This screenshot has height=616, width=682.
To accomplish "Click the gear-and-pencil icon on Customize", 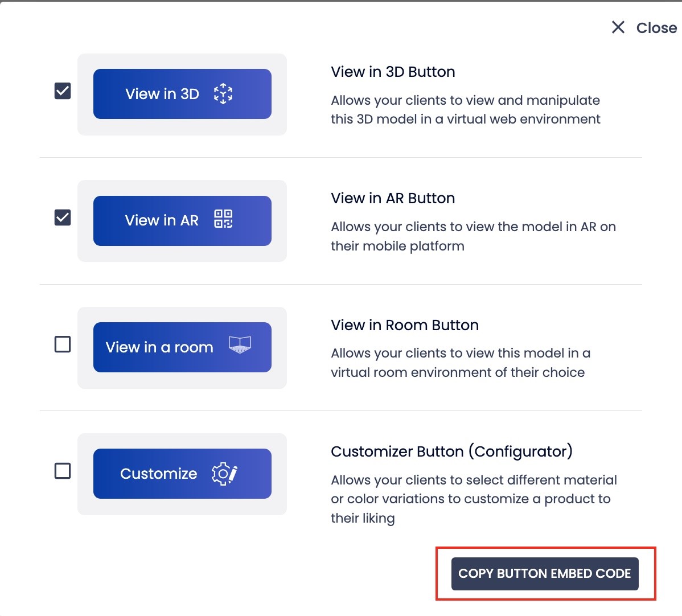I will pyautogui.click(x=224, y=473).
